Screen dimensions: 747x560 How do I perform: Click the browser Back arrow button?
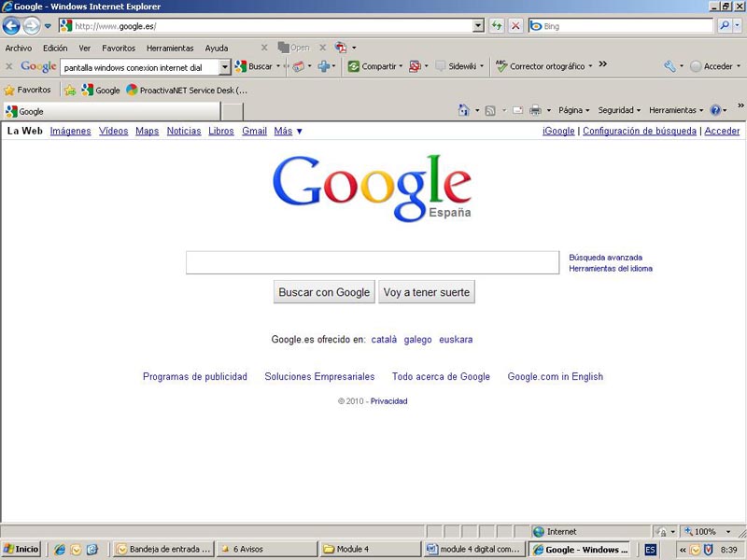click(x=11, y=26)
